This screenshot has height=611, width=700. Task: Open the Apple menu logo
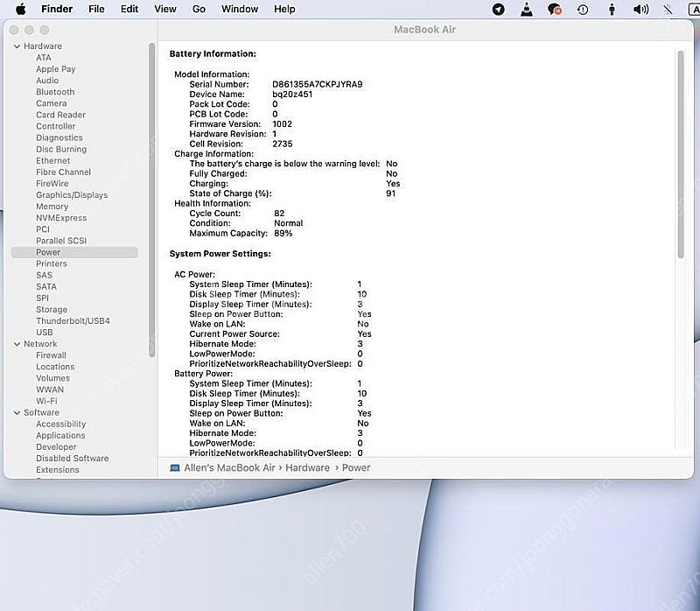20,9
